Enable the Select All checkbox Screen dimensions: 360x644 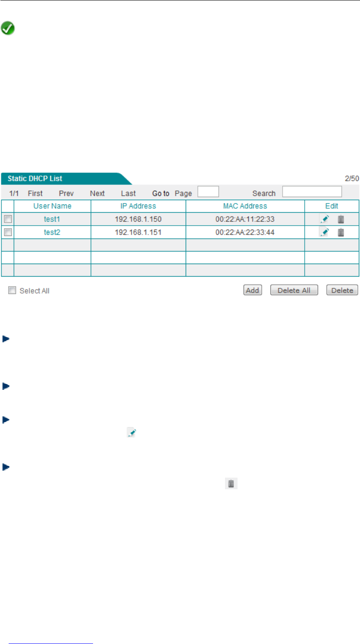(12, 291)
